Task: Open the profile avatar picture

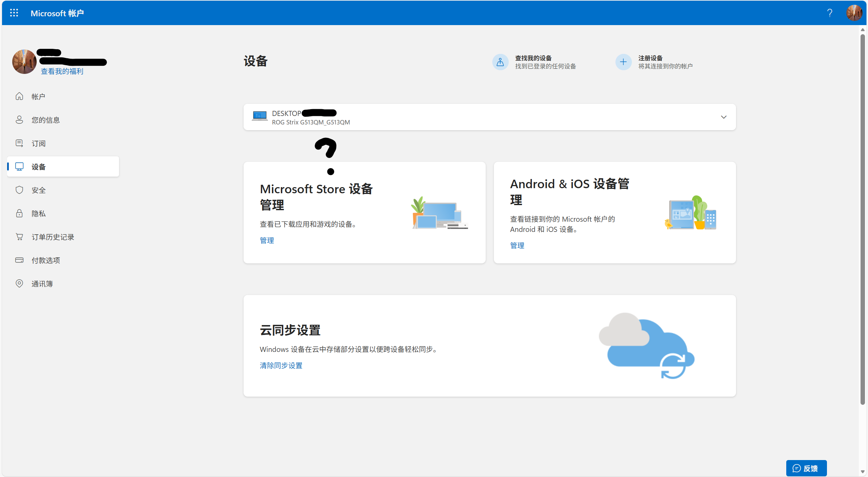Action: [x=854, y=13]
